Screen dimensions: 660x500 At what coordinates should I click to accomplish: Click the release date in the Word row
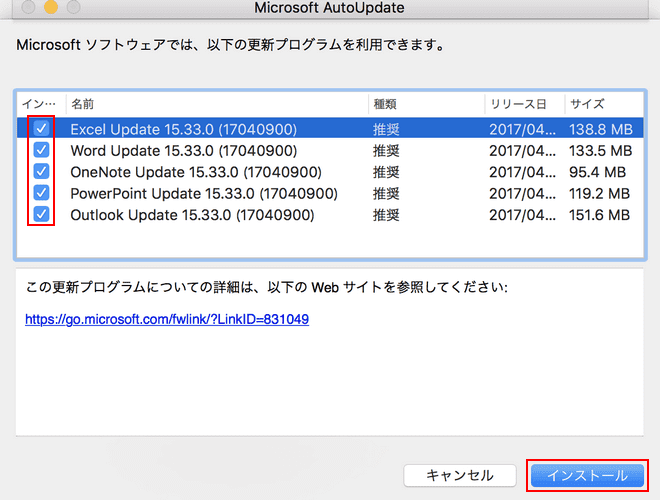522,151
